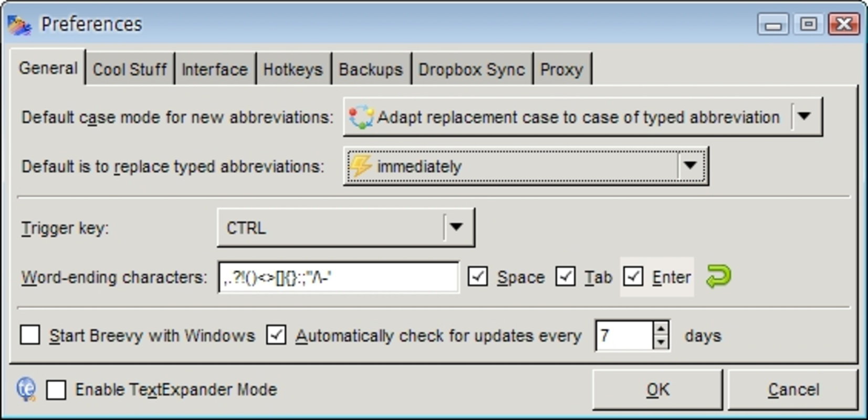This screenshot has height=420, width=868.
Task: Click the update interval days field
Action: coord(624,335)
